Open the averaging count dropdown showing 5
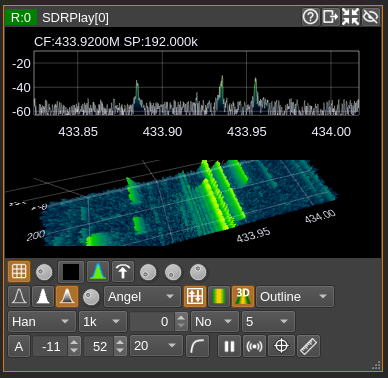 tap(268, 322)
